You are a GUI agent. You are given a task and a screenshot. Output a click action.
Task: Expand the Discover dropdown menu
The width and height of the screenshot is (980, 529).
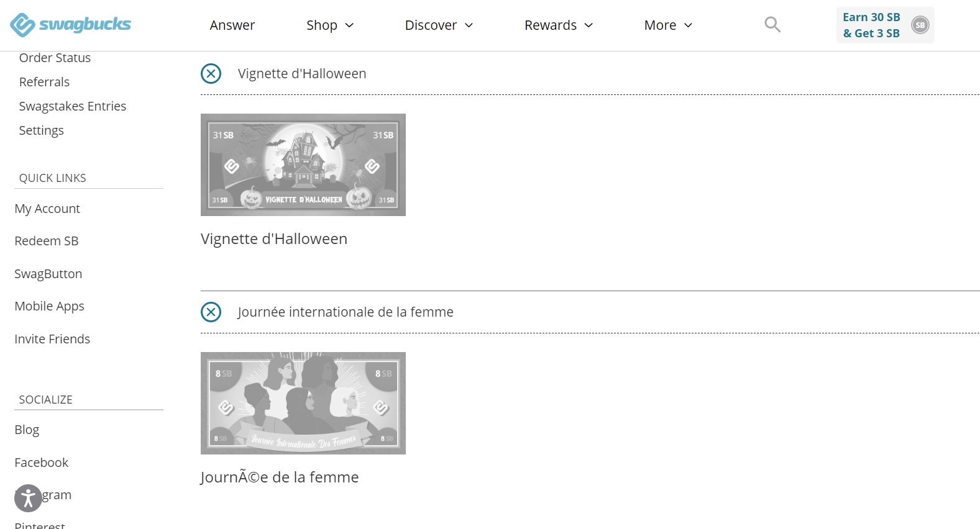(x=439, y=25)
